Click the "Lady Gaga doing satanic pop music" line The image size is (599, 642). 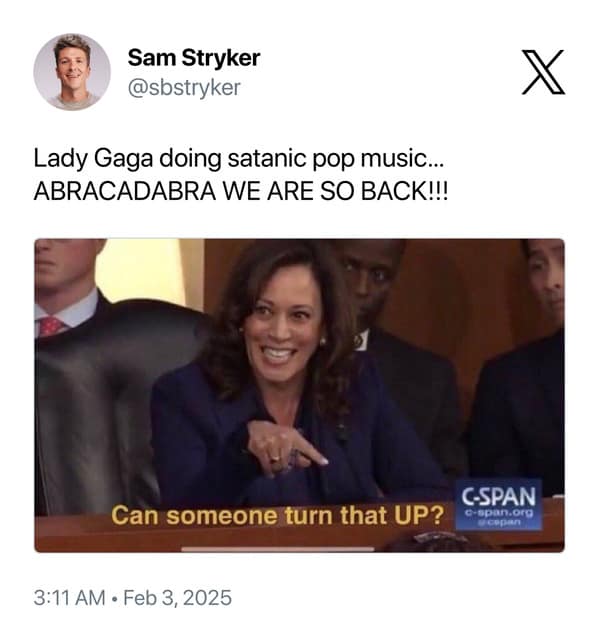pyautogui.click(x=238, y=158)
